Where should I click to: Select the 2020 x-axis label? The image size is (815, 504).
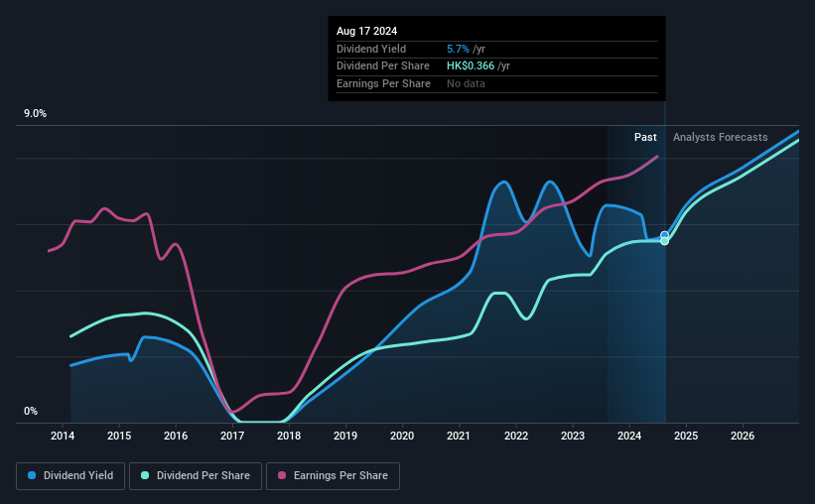(x=402, y=436)
